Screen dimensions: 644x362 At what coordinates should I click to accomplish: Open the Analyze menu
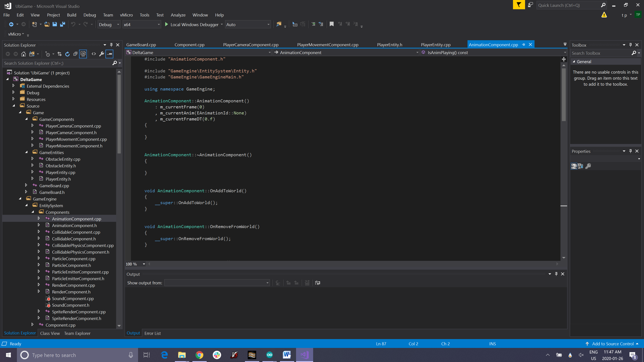178,15
